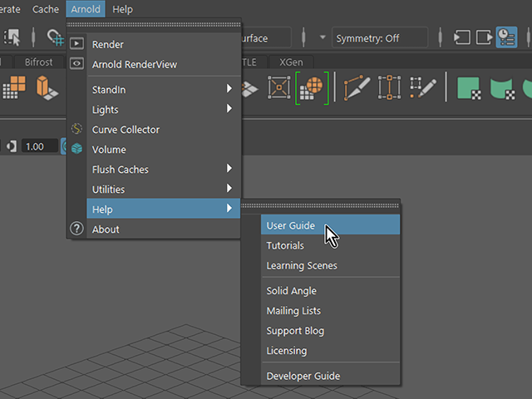Click the select-by-arrow tool icon
The height and width of the screenshot is (399, 532).
pos(12,37)
